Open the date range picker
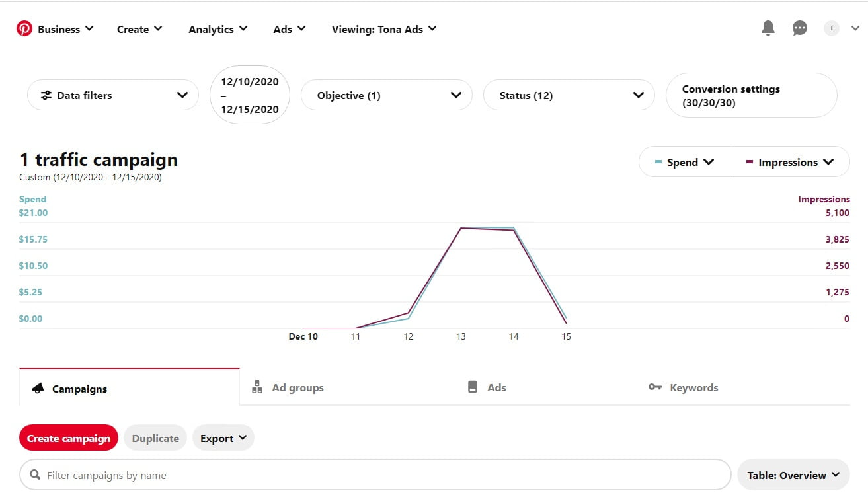 [250, 95]
